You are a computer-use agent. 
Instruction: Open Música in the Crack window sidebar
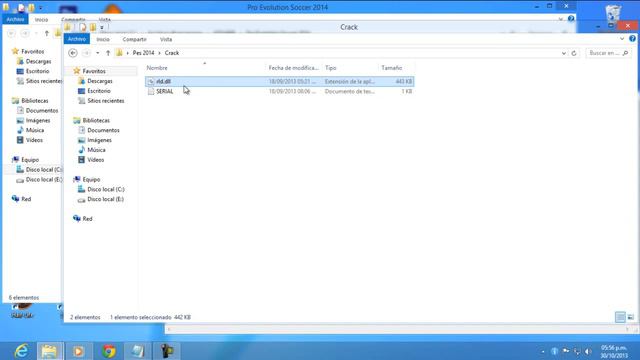pyautogui.click(x=96, y=150)
